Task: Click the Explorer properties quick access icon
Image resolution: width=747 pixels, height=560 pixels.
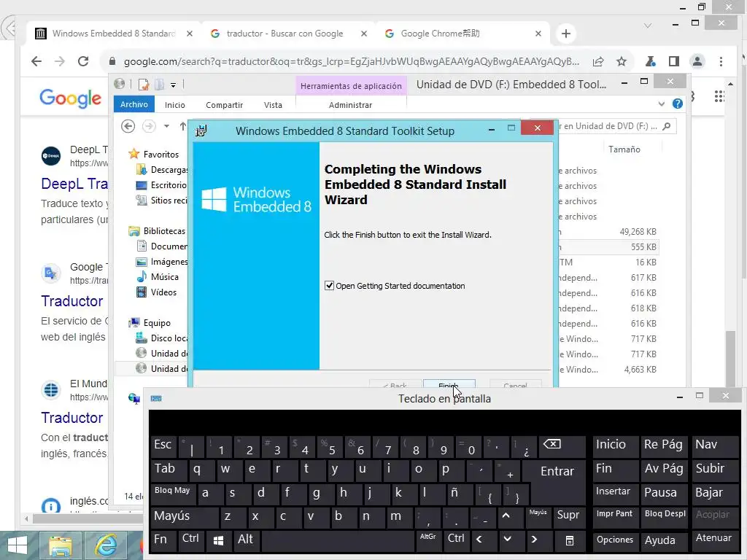Action: click(x=144, y=85)
